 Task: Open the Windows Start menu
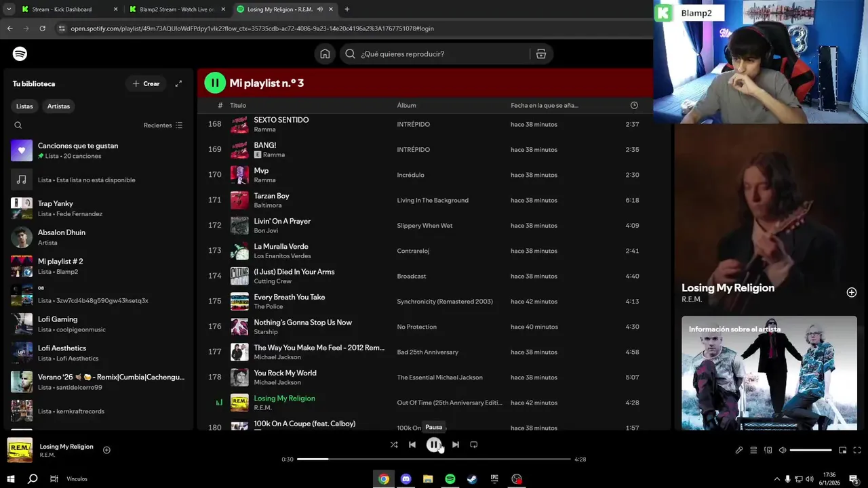[11, 479]
